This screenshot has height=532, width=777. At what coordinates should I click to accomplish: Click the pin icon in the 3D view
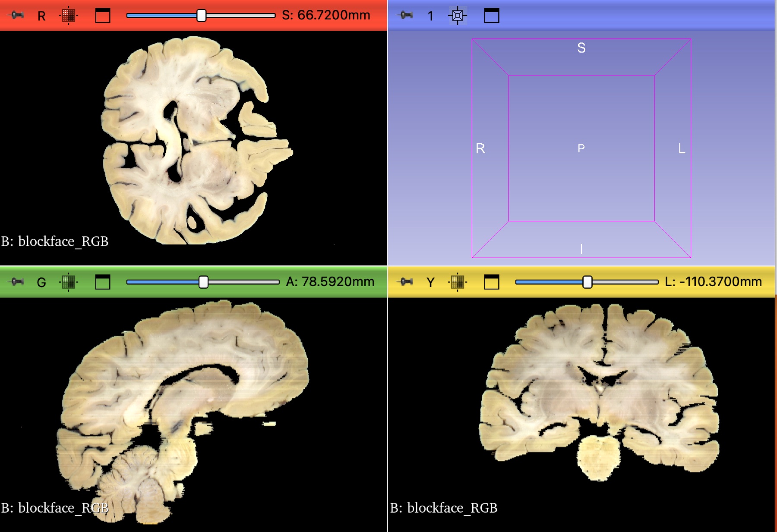(405, 16)
